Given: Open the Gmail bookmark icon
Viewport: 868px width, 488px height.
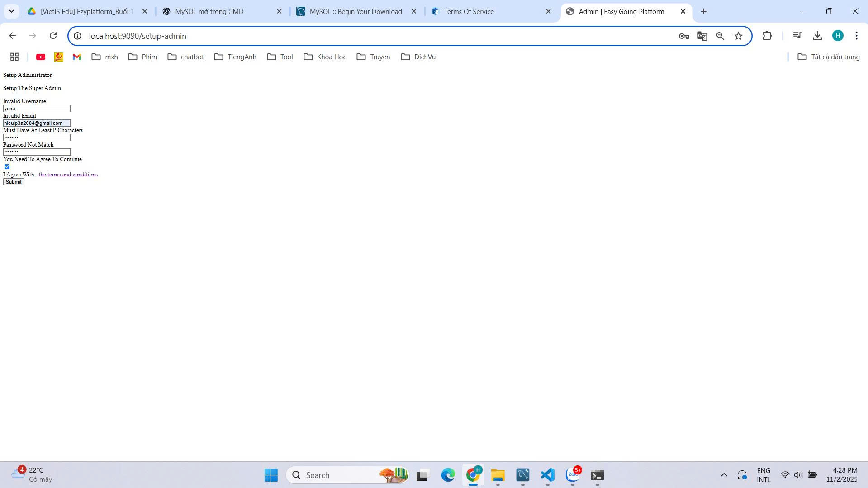Looking at the screenshot, I should (x=77, y=57).
